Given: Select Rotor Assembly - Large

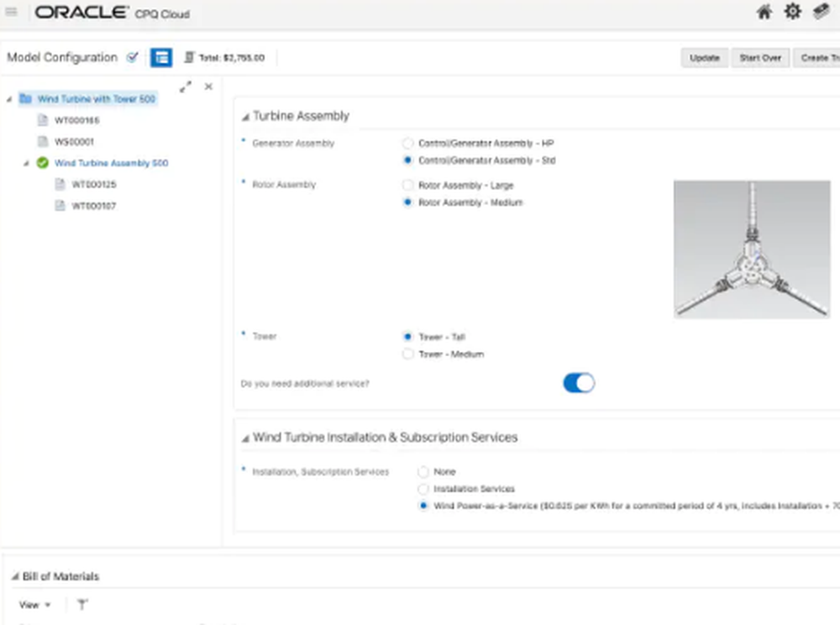Looking at the screenshot, I should pyautogui.click(x=407, y=186).
